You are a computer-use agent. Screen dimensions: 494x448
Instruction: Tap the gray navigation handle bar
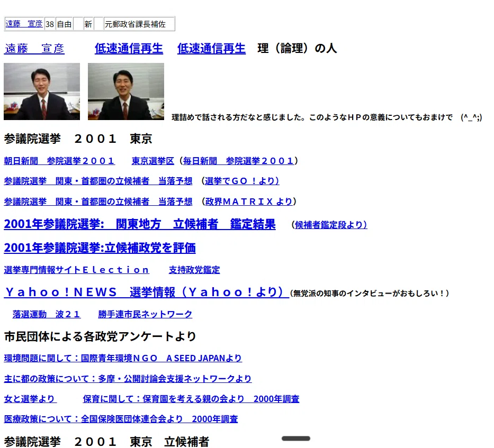pos(296,438)
